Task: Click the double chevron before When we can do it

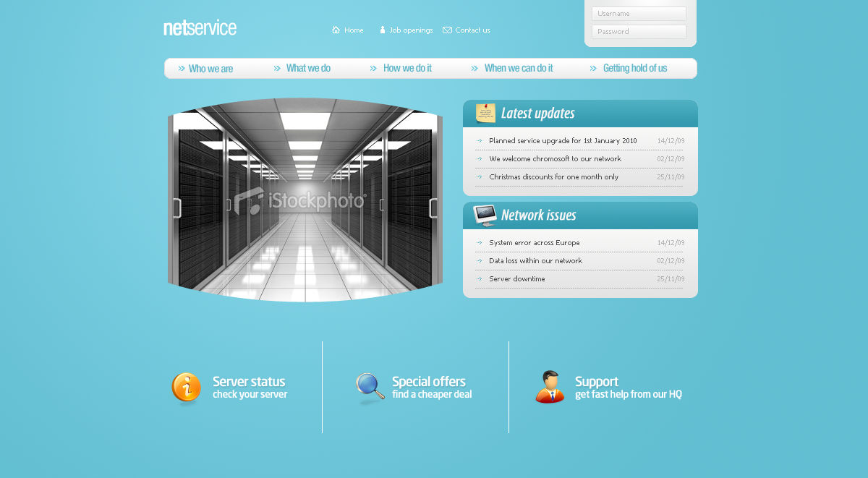Action: (x=475, y=69)
